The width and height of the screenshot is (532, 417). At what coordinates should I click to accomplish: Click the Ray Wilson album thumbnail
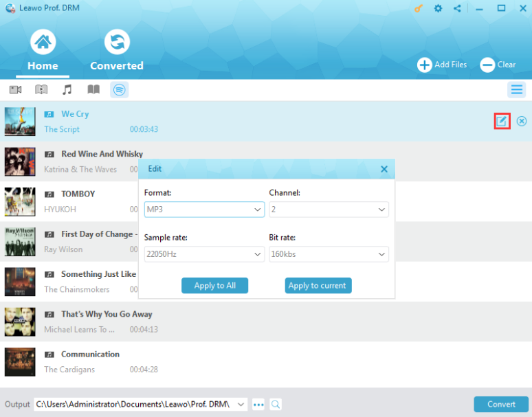(20, 241)
